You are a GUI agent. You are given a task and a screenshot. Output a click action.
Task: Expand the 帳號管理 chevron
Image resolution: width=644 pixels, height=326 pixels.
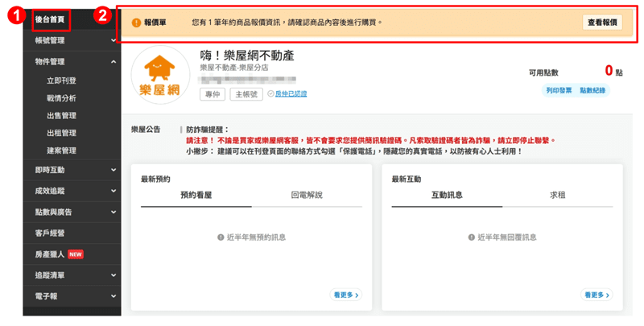[x=114, y=40]
